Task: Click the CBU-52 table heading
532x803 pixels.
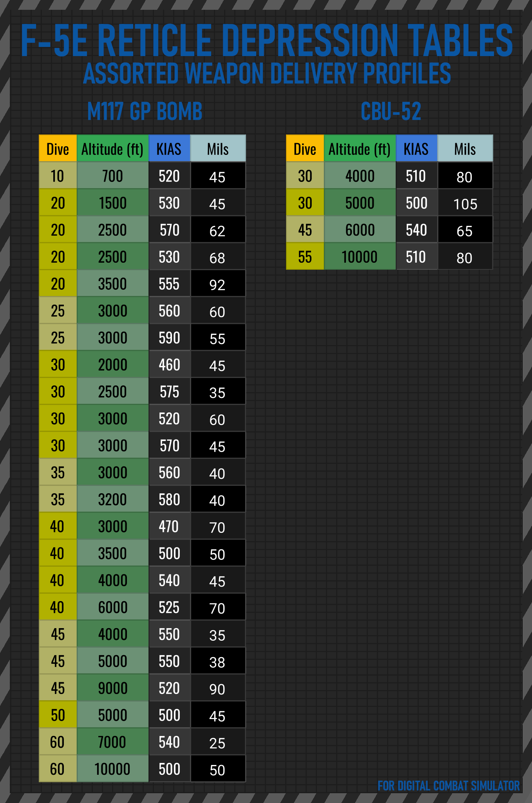Action: tap(391, 111)
